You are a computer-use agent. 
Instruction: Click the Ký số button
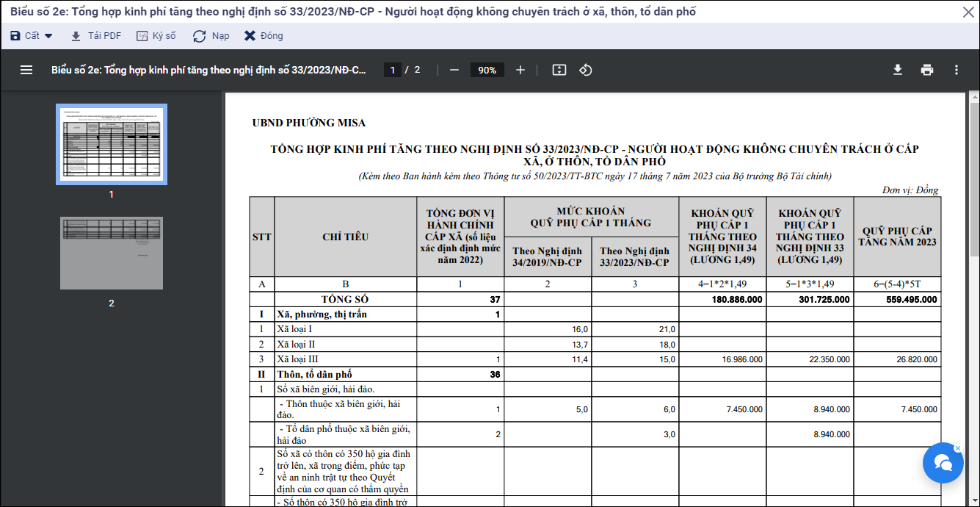tap(156, 35)
